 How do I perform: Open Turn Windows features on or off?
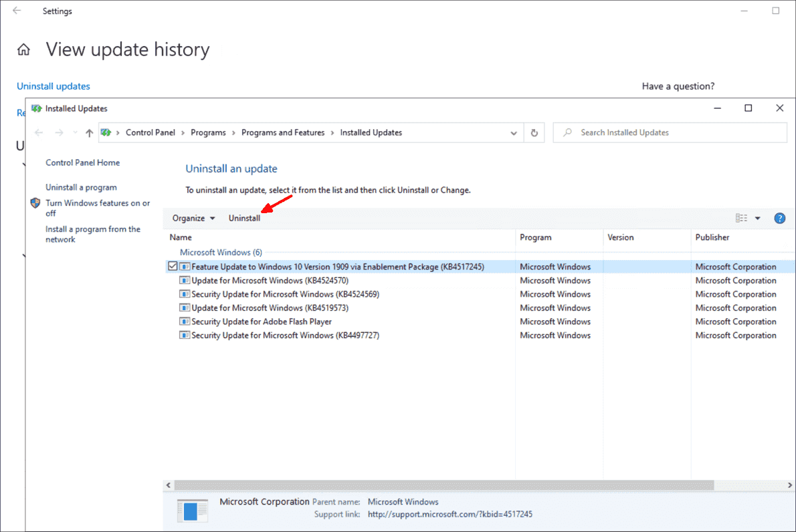coord(98,208)
